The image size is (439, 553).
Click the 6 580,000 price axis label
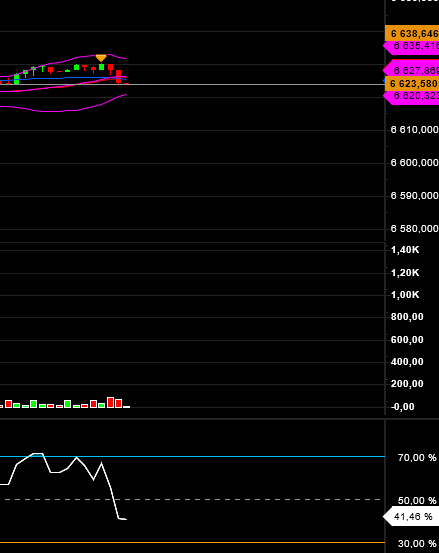(414, 229)
